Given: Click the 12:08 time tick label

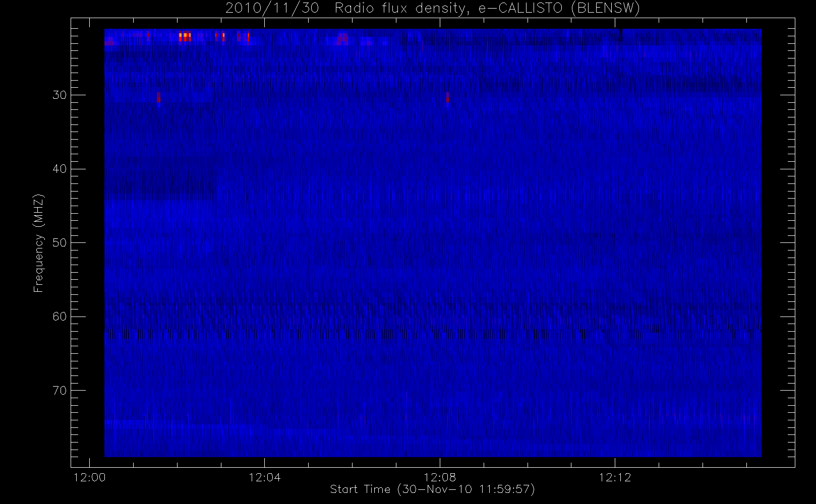Looking at the screenshot, I should 440,477.
